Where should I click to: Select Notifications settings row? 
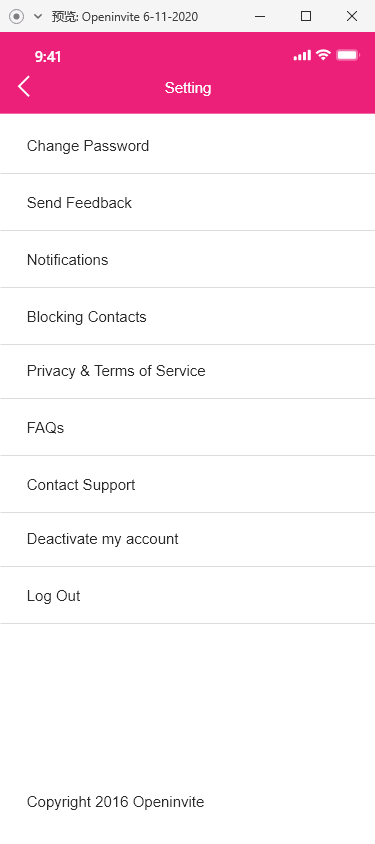point(187,259)
